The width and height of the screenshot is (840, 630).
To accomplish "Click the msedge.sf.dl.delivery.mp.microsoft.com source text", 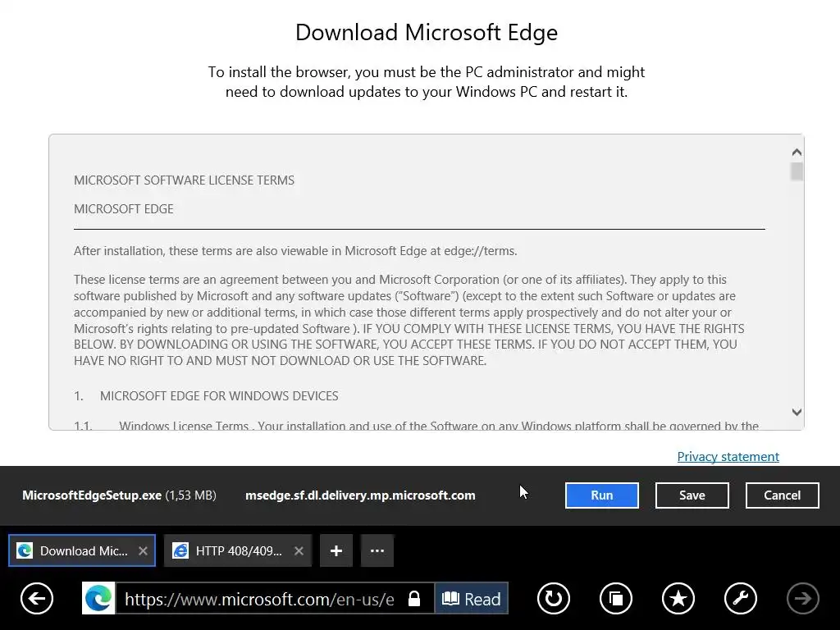I will tap(360, 495).
